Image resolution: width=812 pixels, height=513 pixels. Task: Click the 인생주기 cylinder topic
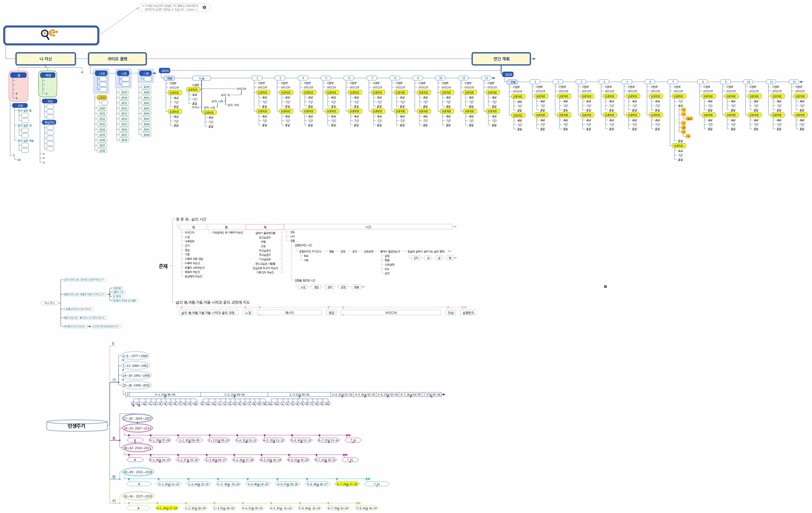click(77, 426)
